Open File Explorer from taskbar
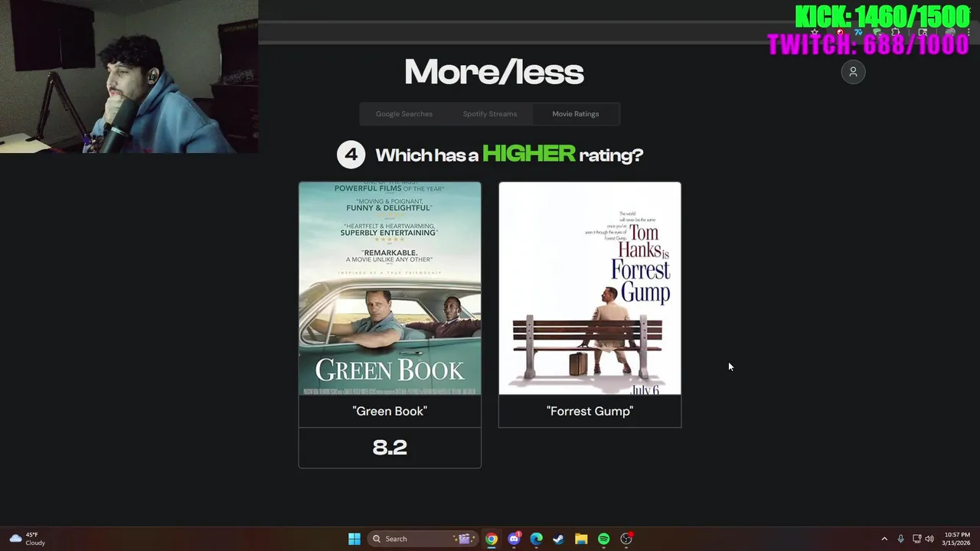 coord(581,539)
